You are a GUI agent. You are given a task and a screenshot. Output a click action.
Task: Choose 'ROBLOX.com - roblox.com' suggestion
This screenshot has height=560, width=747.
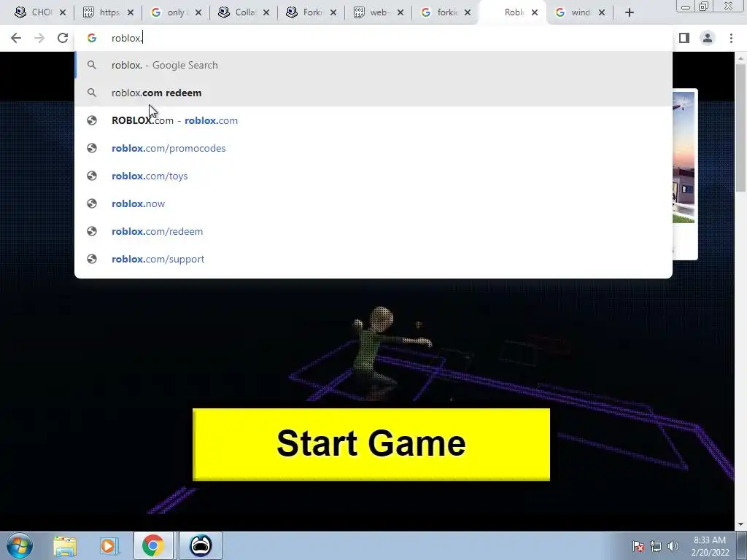click(373, 120)
